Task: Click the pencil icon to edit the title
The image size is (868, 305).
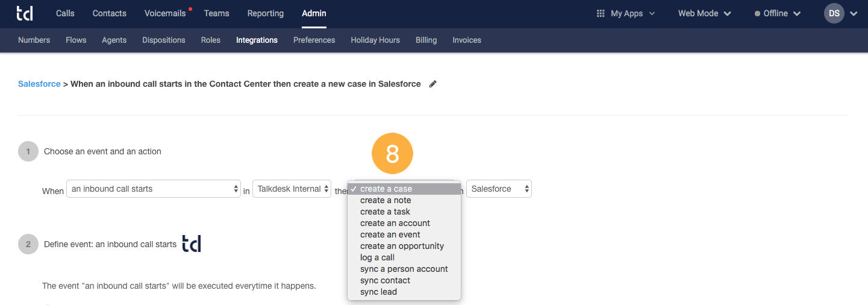Action: pos(432,84)
